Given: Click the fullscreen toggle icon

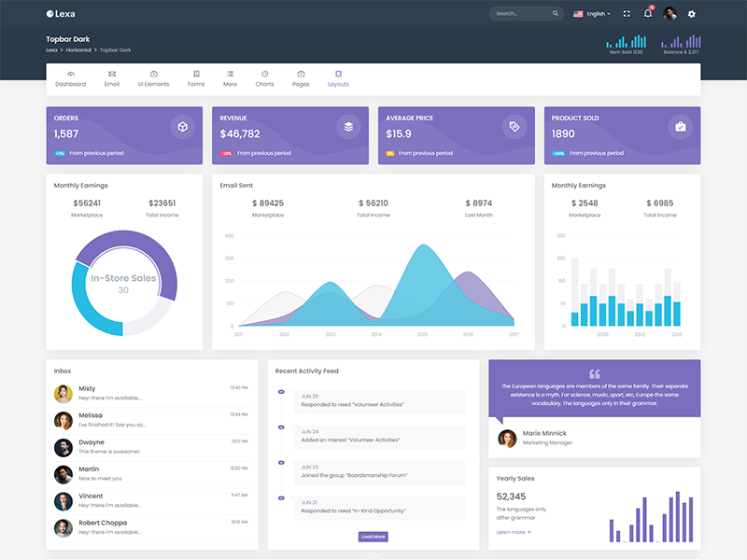Looking at the screenshot, I should coord(627,14).
